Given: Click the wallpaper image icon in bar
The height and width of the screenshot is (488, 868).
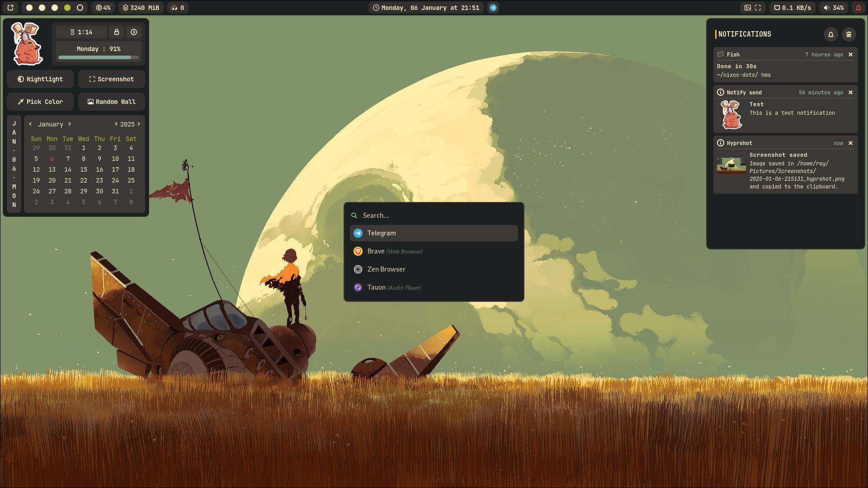Looking at the screenshot, I should (748, 8).
